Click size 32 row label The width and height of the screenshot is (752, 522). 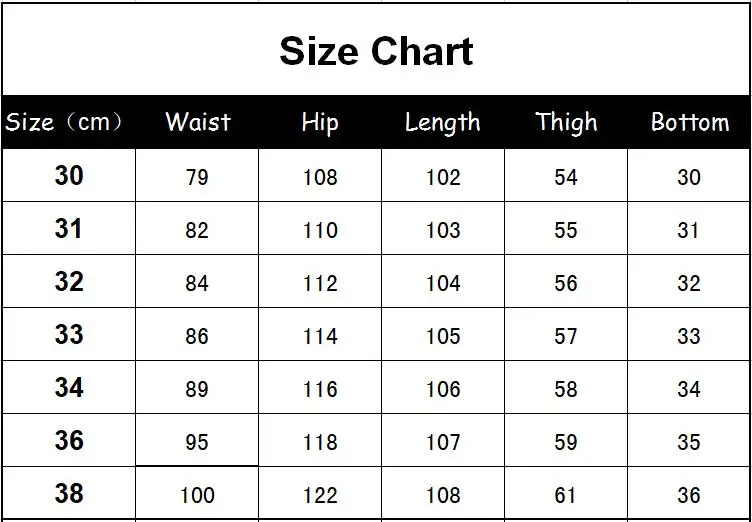(x=69, y=282)
